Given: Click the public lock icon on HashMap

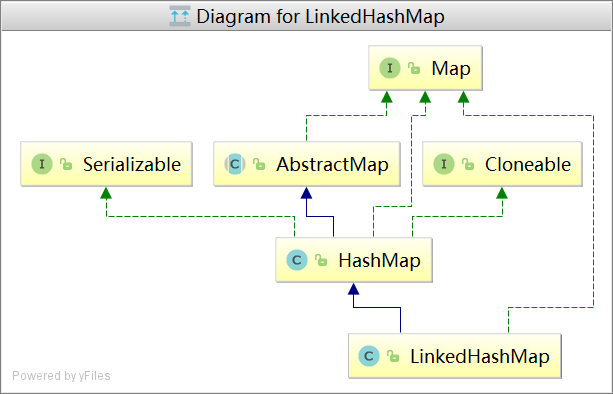Looking at the screenshot, I should (x=321, y=260).
